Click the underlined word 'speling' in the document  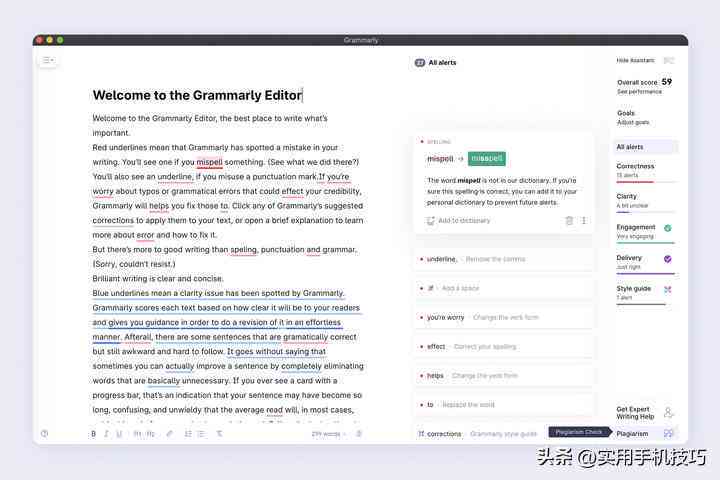click(x=243, y=249)
